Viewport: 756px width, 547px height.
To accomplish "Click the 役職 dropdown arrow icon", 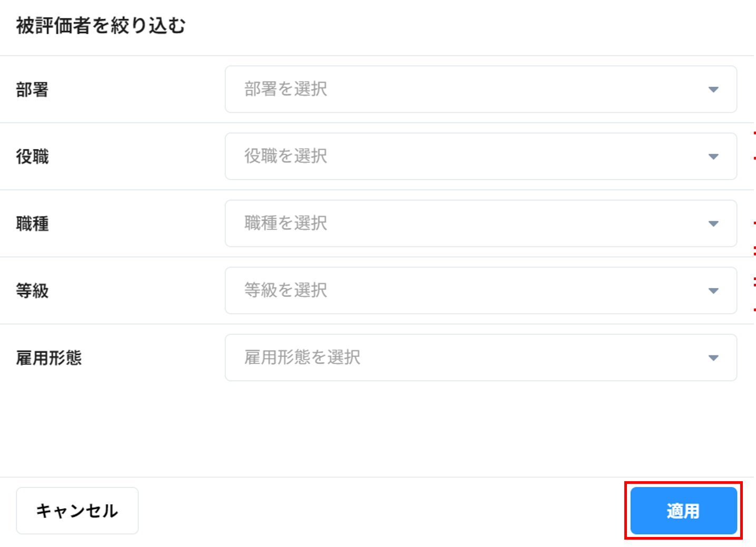I will (713, 156).
